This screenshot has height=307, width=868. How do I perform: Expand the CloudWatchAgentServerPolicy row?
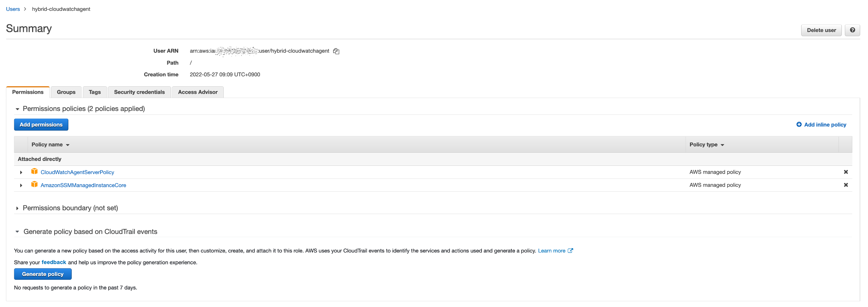[21, 172]
